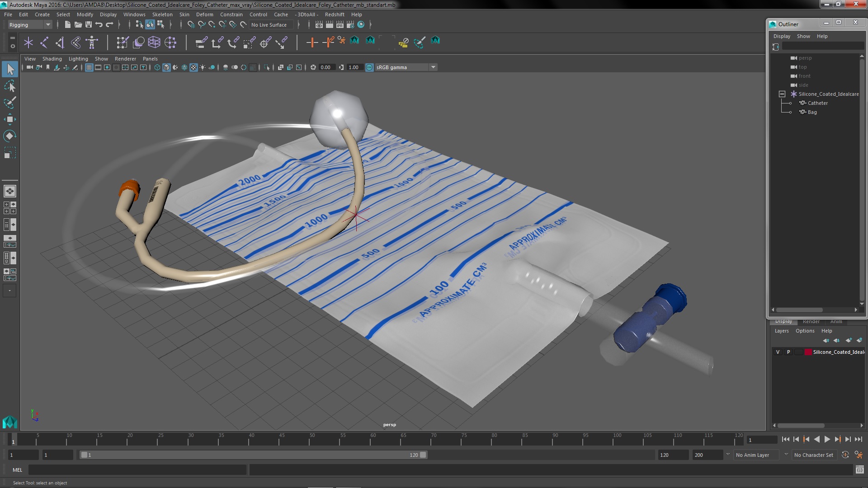
Task: Pick the Rotate tool icon
Action: point(9,136)
